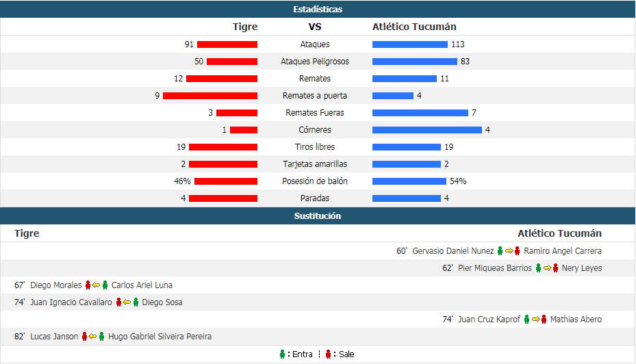Click green player icon before Carlos Ariel Luna
636x364 pixels.
[105, 285]
